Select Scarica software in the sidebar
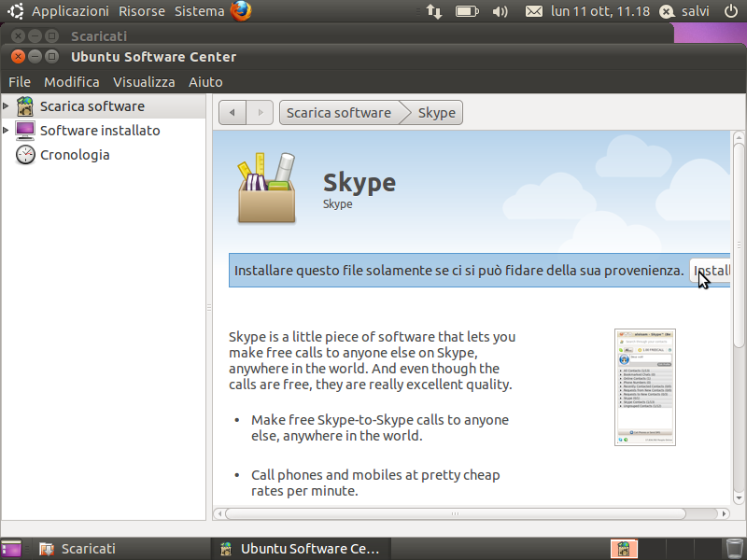Screen dimensions: 747x560 tap(92, 106)
